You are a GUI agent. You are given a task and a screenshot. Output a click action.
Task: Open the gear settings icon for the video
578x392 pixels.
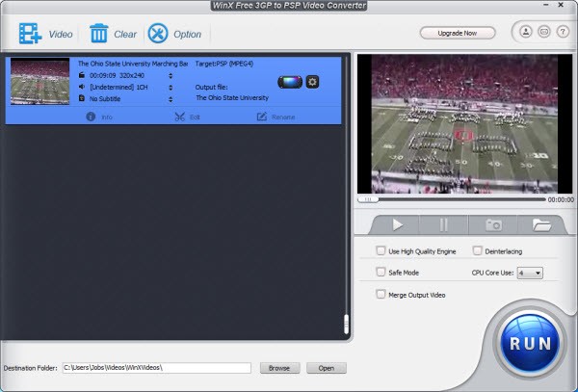(x=312, y=82)
